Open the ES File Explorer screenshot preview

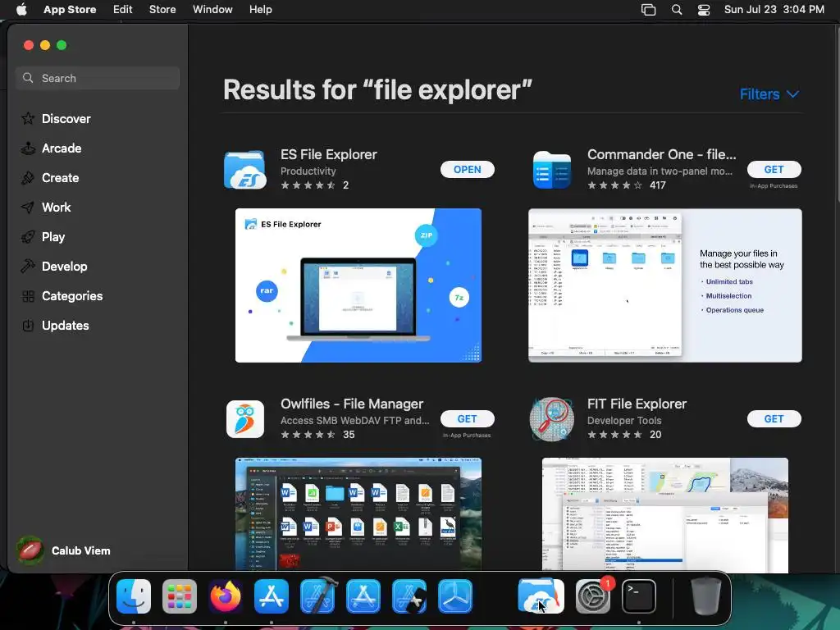click(358, 285)
